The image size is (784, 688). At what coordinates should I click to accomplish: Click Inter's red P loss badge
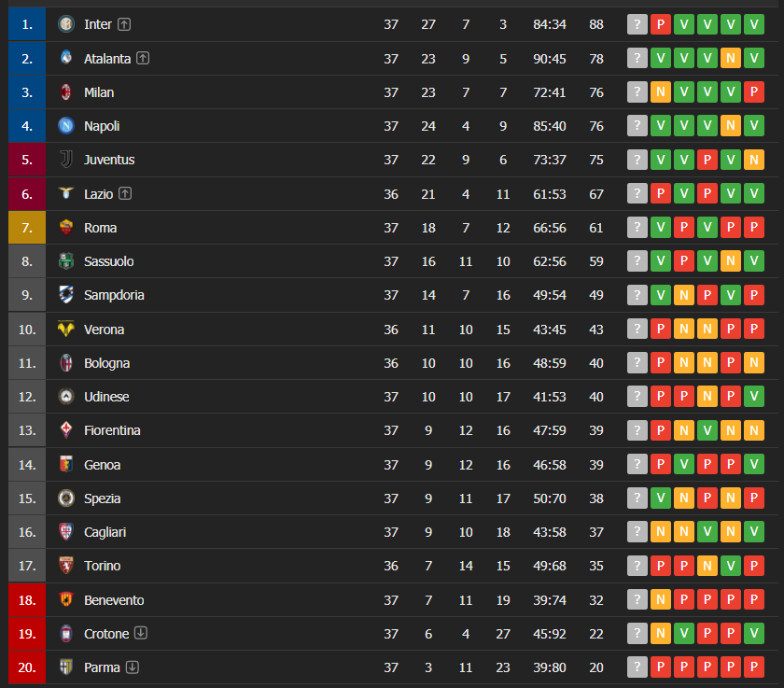661,24
